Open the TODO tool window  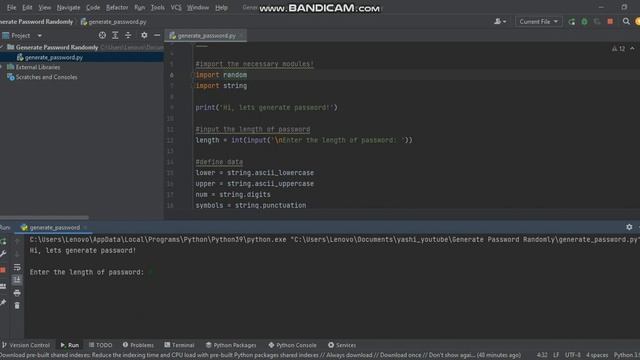click(x=100, y=345)
